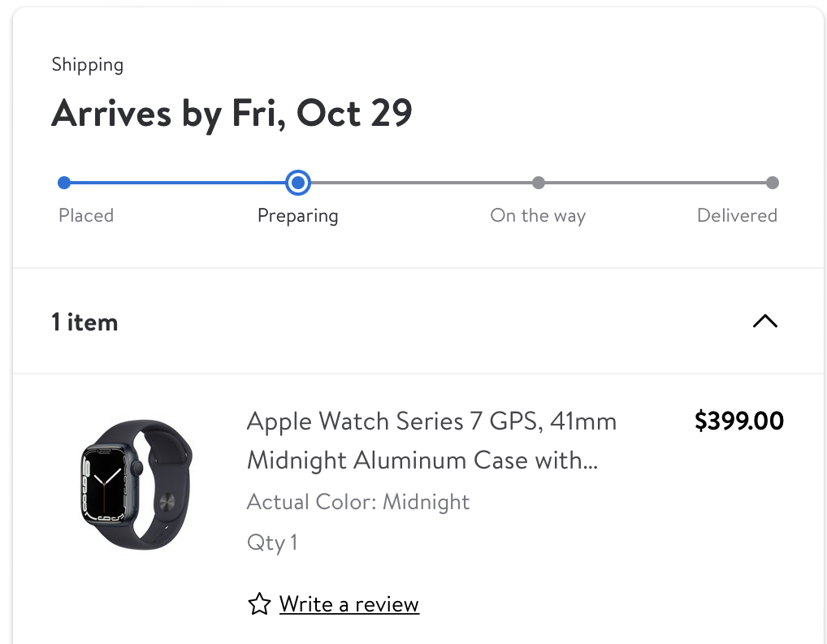Click the Apple Watch Series 7 product title
827x644 pixels.
click(x=431, y=440)
